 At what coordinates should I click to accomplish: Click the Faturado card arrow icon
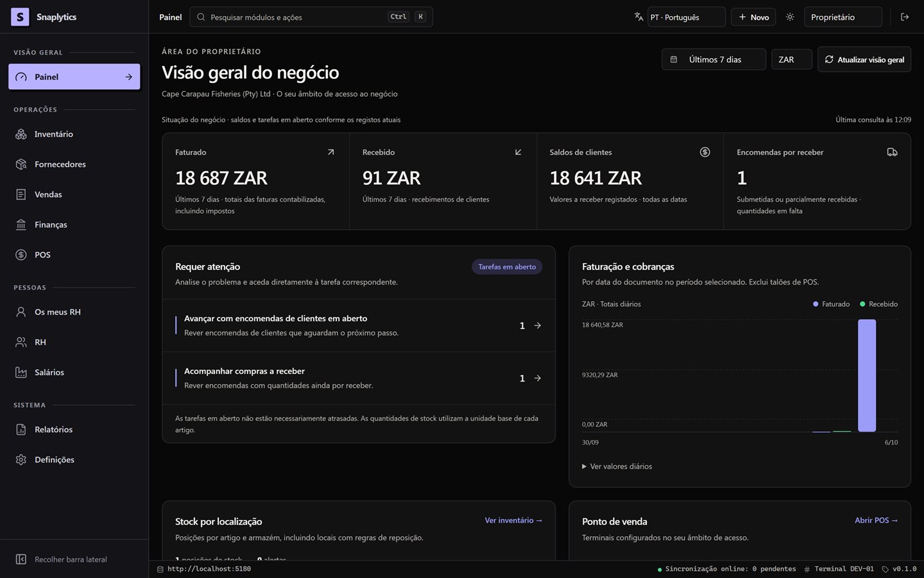click(x=330, y=152)
